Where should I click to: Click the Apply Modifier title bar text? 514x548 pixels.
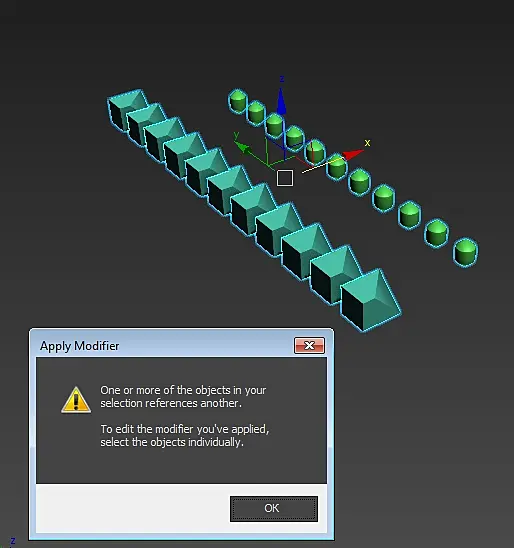tap(79, 346)
